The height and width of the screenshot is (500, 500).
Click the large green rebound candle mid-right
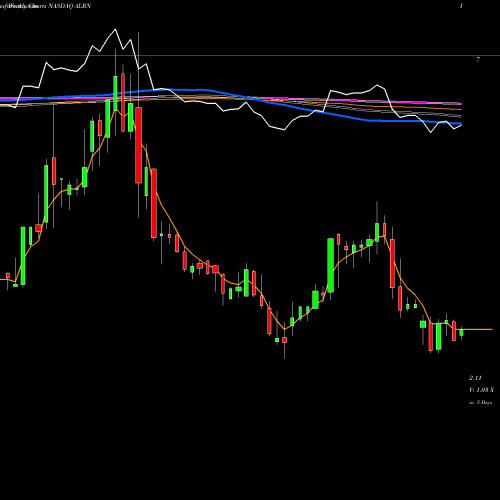tap(331, 265)
